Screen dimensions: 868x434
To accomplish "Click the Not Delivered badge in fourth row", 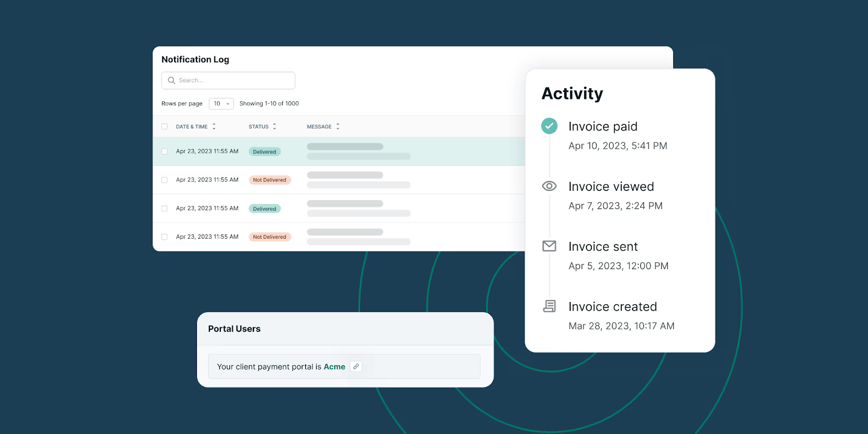I will (270, 237).
